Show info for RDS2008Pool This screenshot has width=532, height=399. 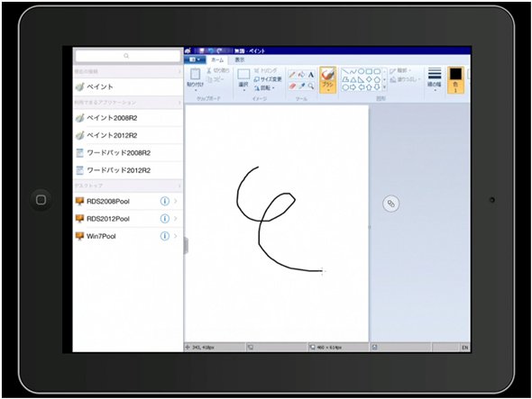[164, 201]
